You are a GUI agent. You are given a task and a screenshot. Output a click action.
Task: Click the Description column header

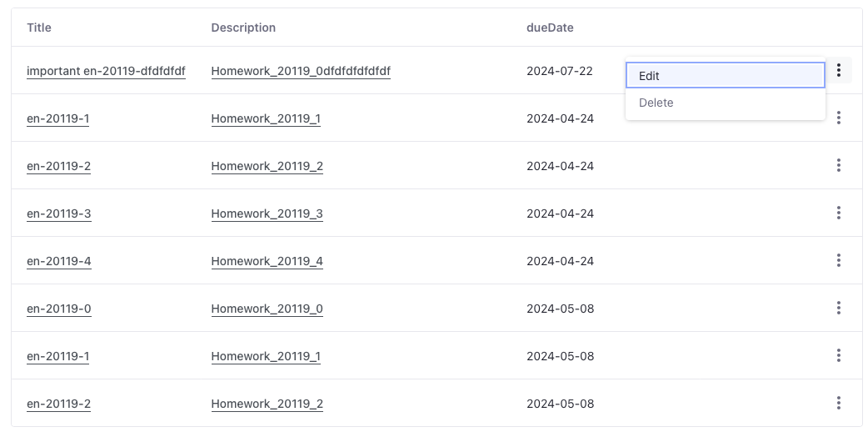point(243,28)
